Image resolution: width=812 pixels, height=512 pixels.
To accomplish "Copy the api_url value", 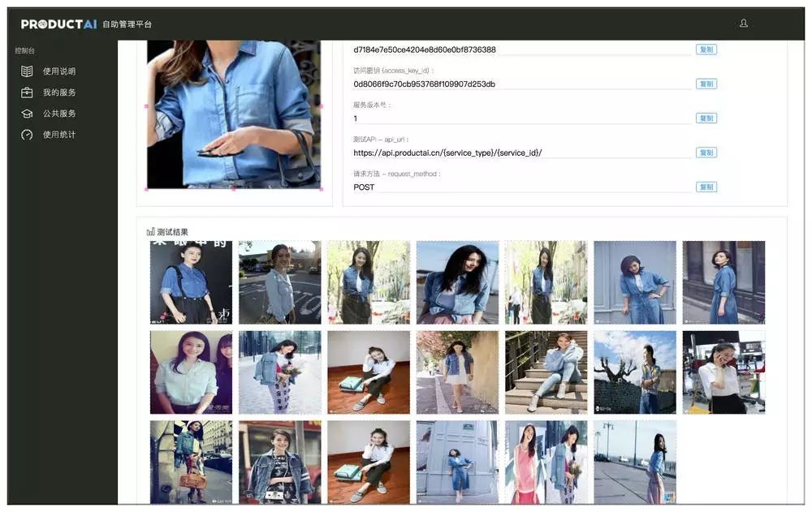I will [706, 153].
